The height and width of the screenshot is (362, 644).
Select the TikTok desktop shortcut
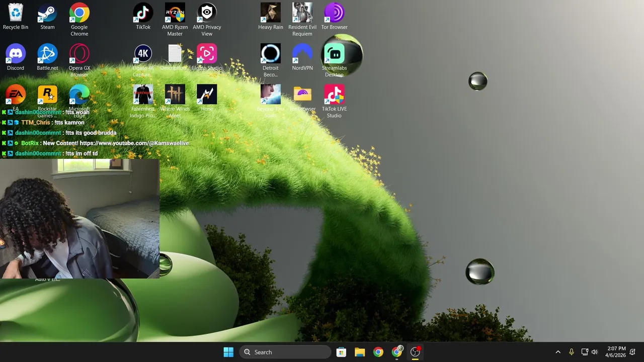143,17
